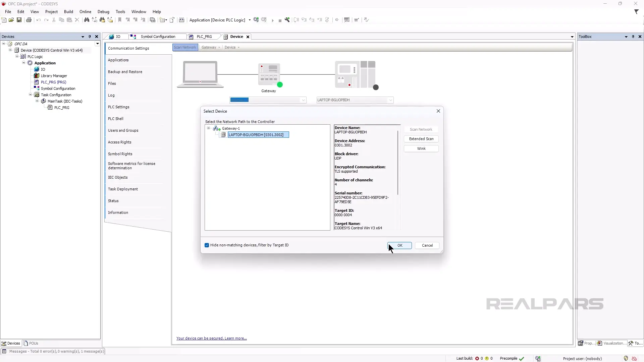Click the Step Into icon in the debug toolbar
The height and width of the screenshot is (362, 644).
click(304, 20)
